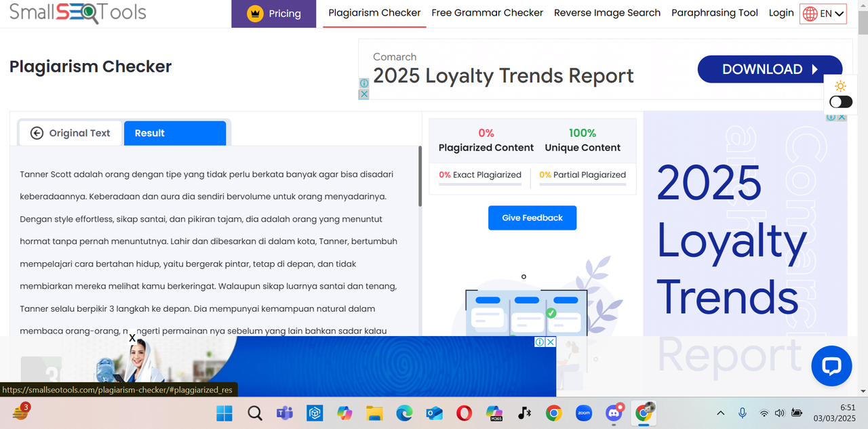Select the Result tab
Screen dimensions: 868x429
click(x=175, y=133)
